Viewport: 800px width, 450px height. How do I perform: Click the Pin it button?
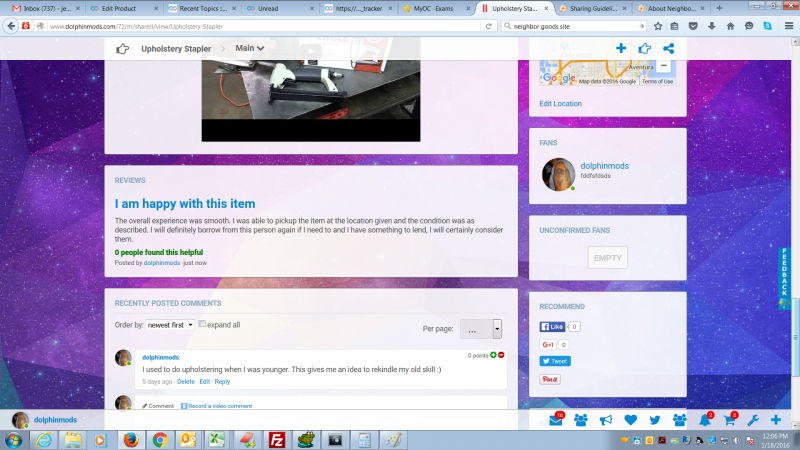coord(550,380)
